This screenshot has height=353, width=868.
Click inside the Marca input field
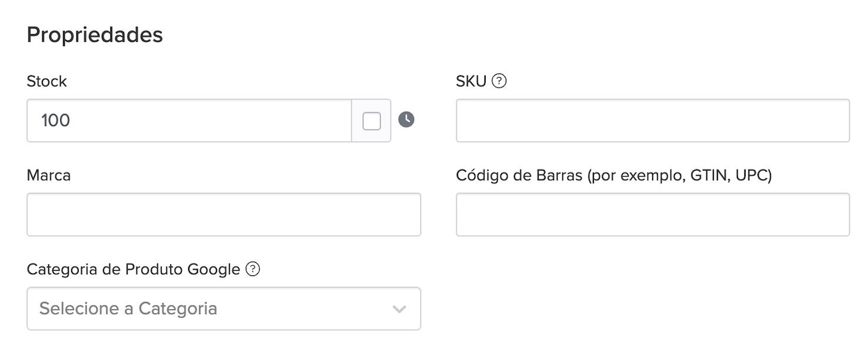click(x=223, y=215)
